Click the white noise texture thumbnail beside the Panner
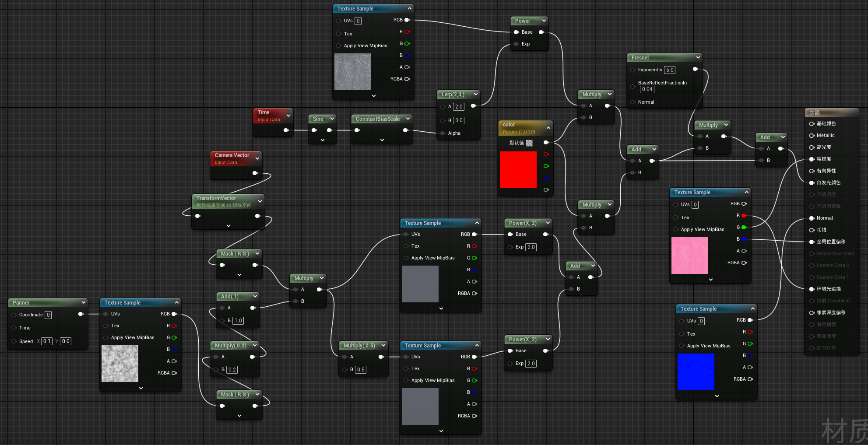This screenshot has height=445, width=868. pos(120,364)
